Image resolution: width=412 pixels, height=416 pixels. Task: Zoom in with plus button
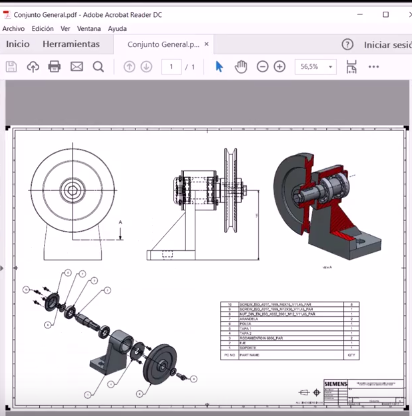(280, 67)
